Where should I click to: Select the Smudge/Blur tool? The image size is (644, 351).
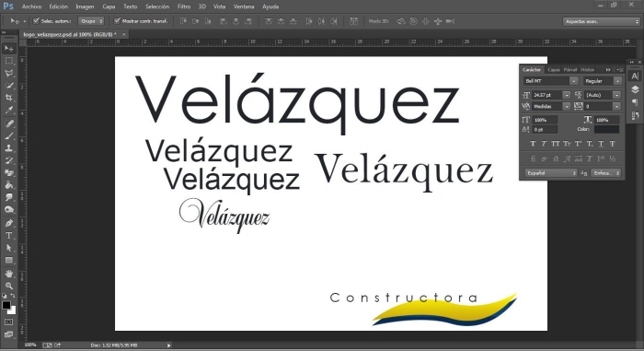(8, 197)
